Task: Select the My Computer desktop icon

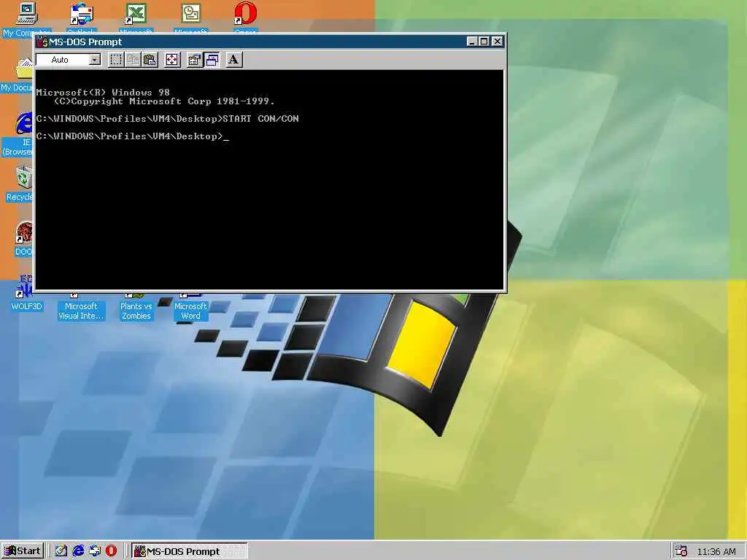Action: [26, 19]
